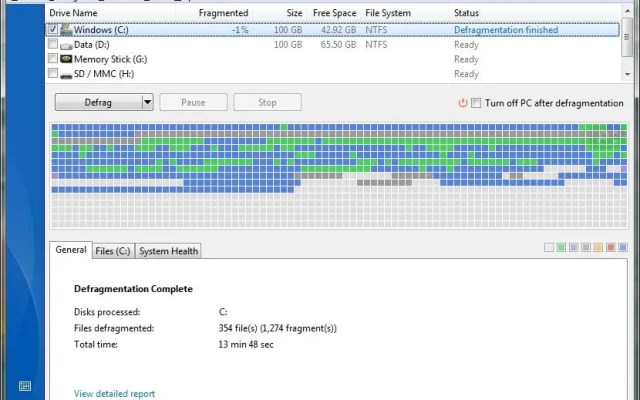Click the drive list scrollbar up arrow
Image resolution: width=640 pixels, height=400 pixels.
point(627,11)
